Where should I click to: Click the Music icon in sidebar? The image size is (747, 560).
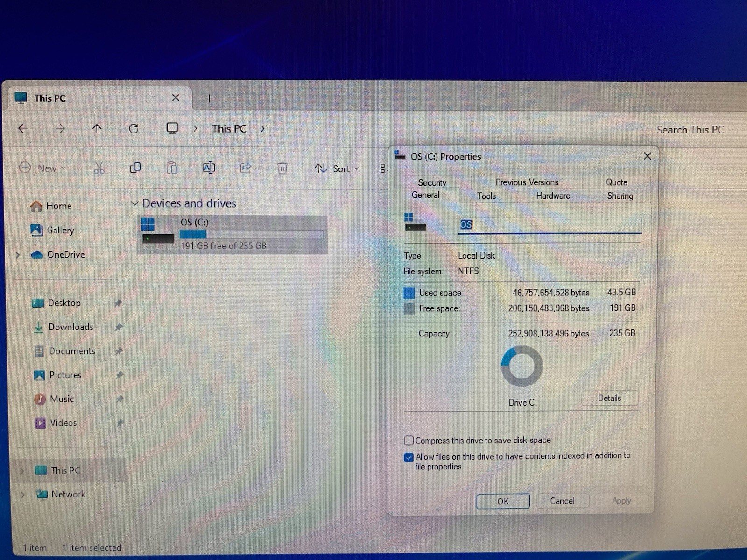click(x=40, y=399)
